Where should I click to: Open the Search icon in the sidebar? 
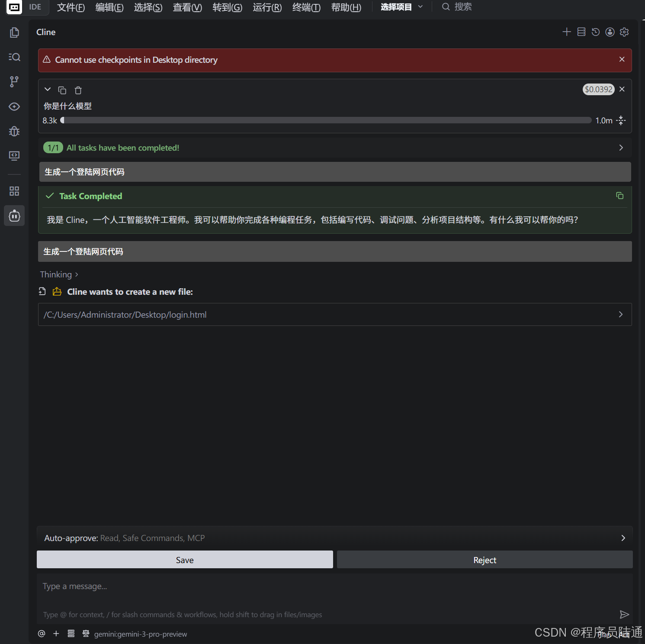click(x=14, y=57)
